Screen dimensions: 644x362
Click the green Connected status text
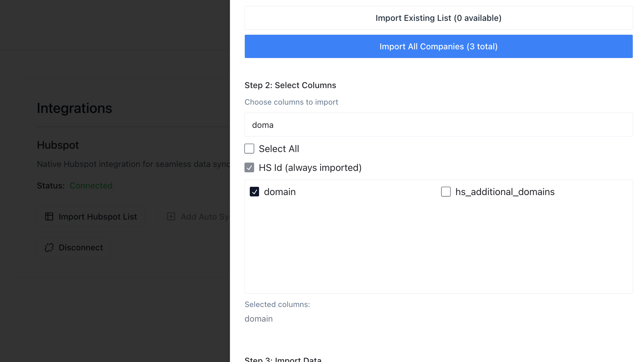(91, 185)
